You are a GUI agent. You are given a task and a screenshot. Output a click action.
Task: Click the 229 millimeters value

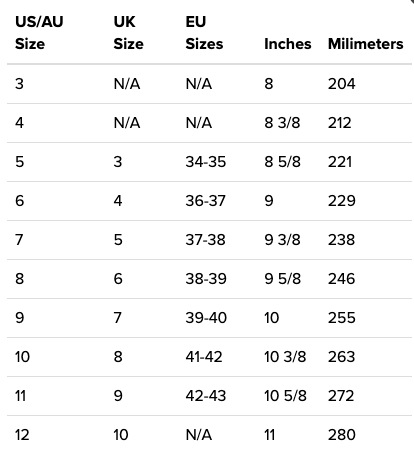[x=342, y=201]
